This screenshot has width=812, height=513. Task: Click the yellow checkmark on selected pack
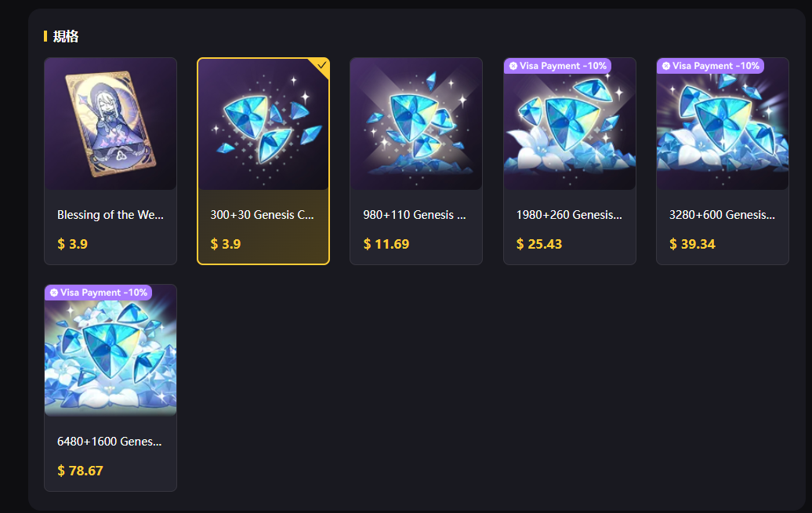321,65
